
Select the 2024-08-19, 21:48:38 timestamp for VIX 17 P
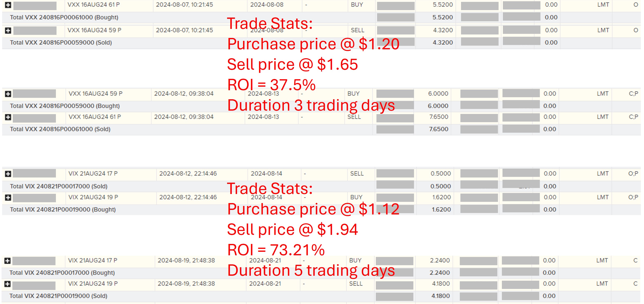(x=186, y=260)
